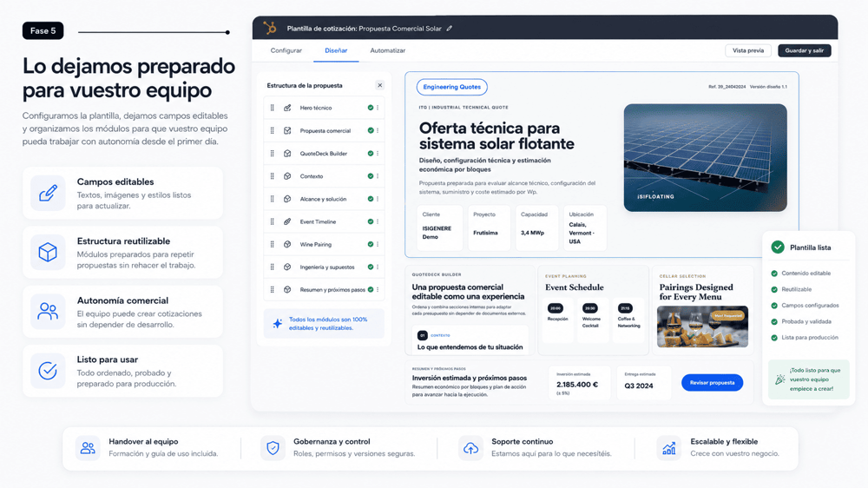Open the Automatizar tab

[387, 50]
